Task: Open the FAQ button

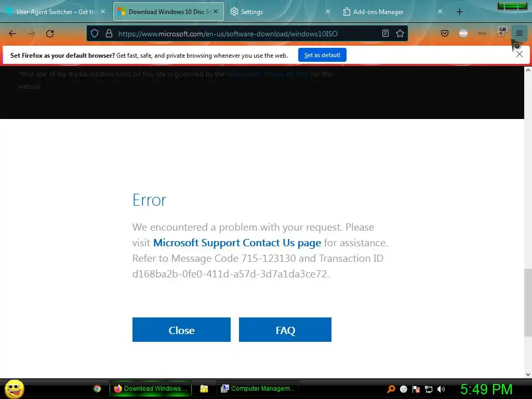Action: click(285, 330)
